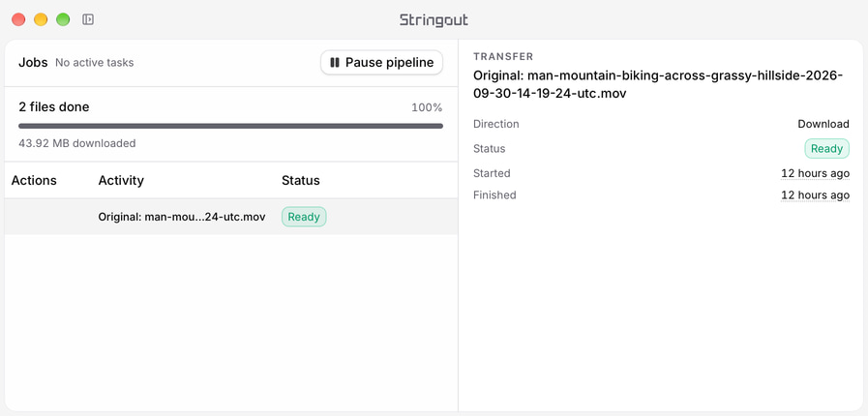Click the '2 files done' label
The width and height of the screenshot is (868, 416).
[53, 106]
